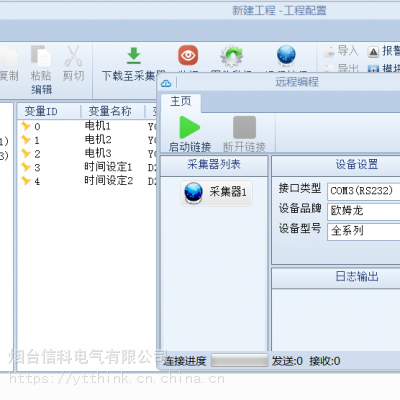This screenshot has width=400, height=400.
Task: Click the 导入 import button
Action: [x=341, y=51]
